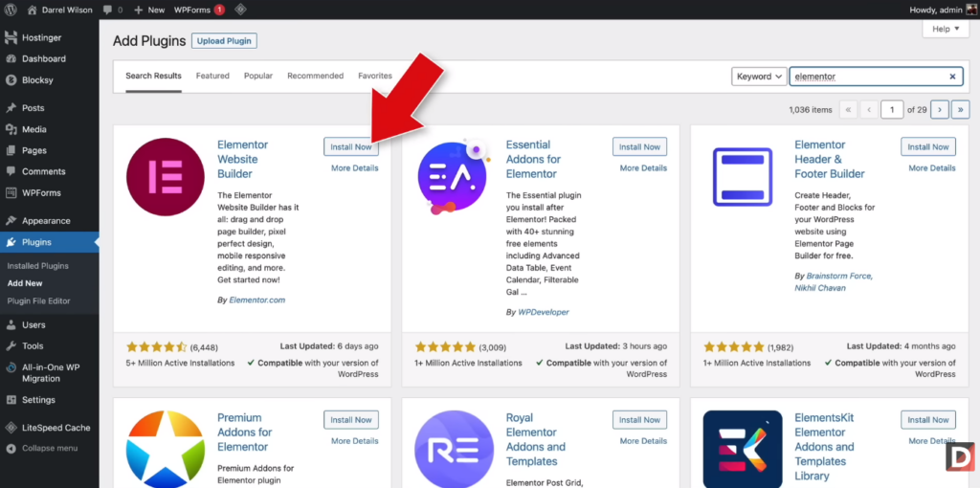Open LiteSpeed Cache in the sidebar
The height and width of the screenshot is (488, 980).
pyautogui.click(x=50, y=428)
